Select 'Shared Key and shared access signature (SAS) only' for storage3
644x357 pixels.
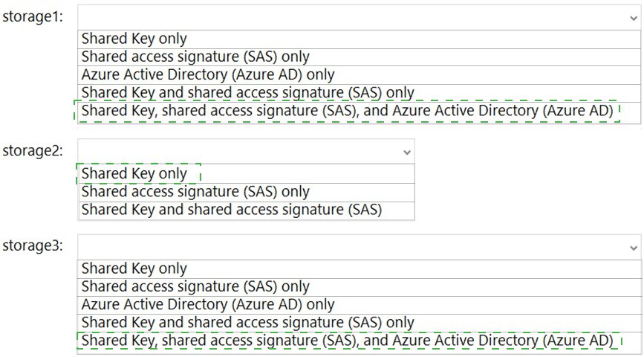(359, 323)
